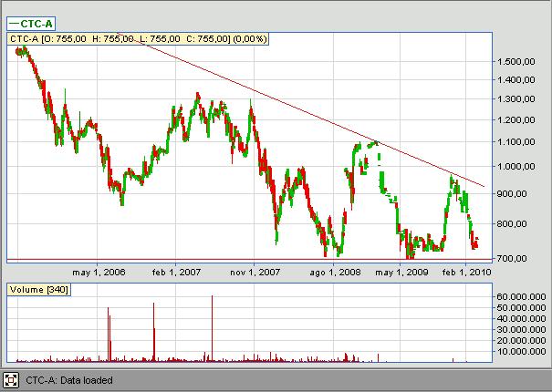Screen dimensions: 552x392
Task: Click the 1.200,00 price axis label
Action: click(516, 120)
